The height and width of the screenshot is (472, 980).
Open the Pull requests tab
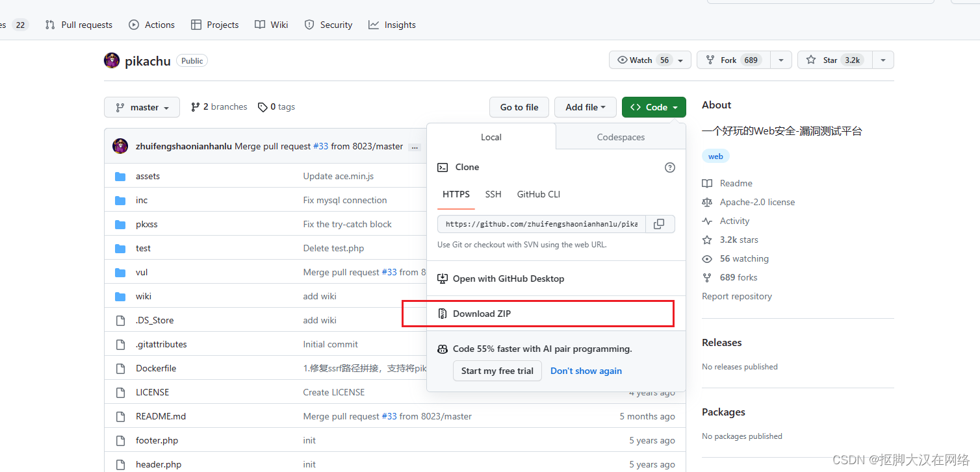pyautogui.click(x=79, y=25)
